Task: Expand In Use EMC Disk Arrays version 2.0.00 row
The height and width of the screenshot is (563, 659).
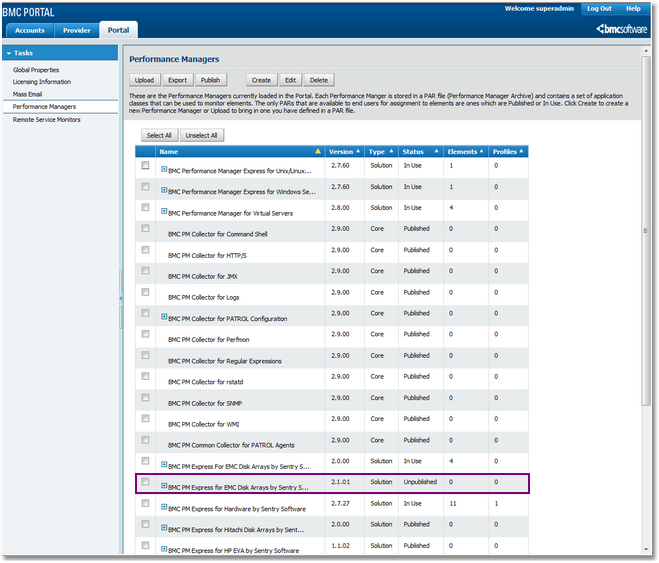Action: pyautogui.click(x=164, y=464)
